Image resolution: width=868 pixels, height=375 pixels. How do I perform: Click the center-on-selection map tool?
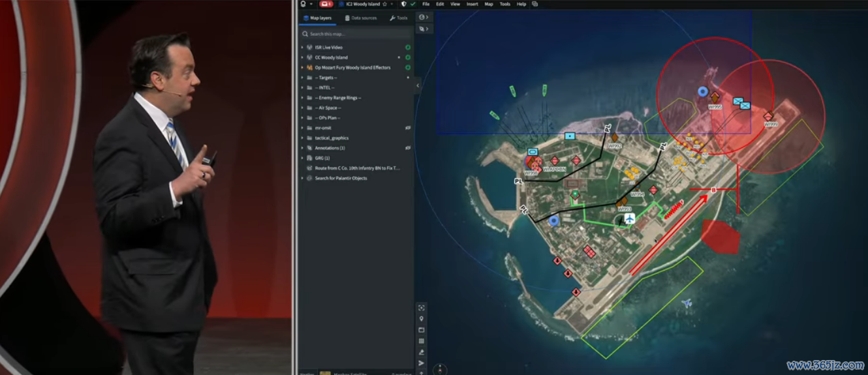coord(422,308)
